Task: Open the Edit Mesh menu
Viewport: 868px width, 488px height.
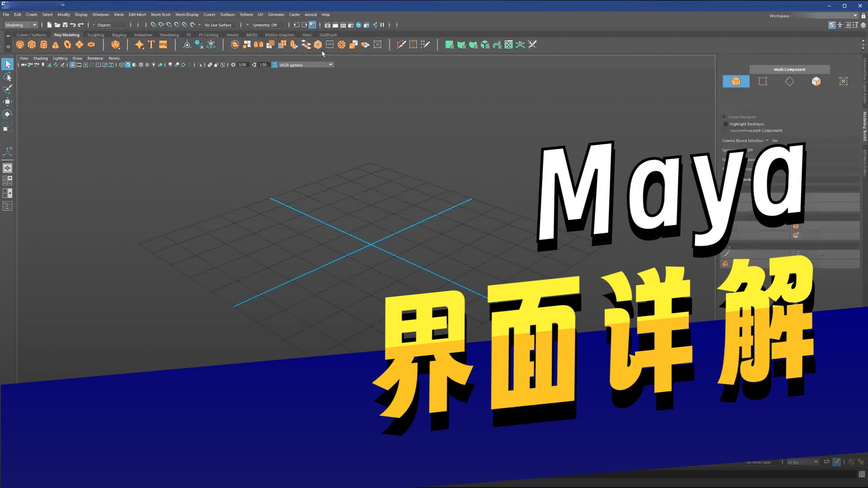Action: coord(137,14)
